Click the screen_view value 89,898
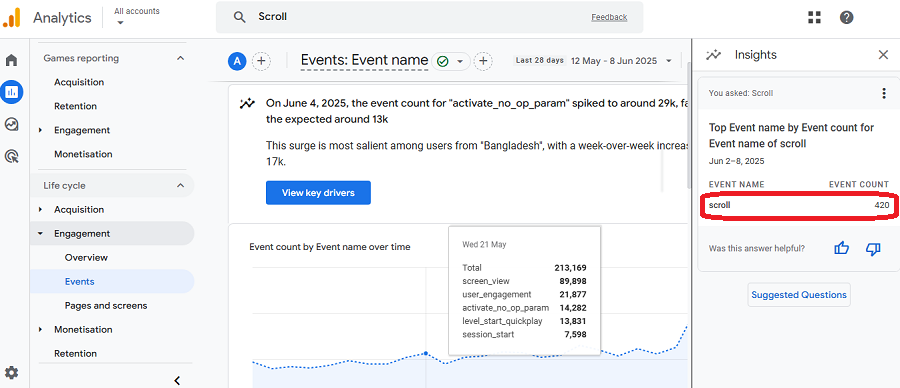The image size is (900, 388). [572, 281]
